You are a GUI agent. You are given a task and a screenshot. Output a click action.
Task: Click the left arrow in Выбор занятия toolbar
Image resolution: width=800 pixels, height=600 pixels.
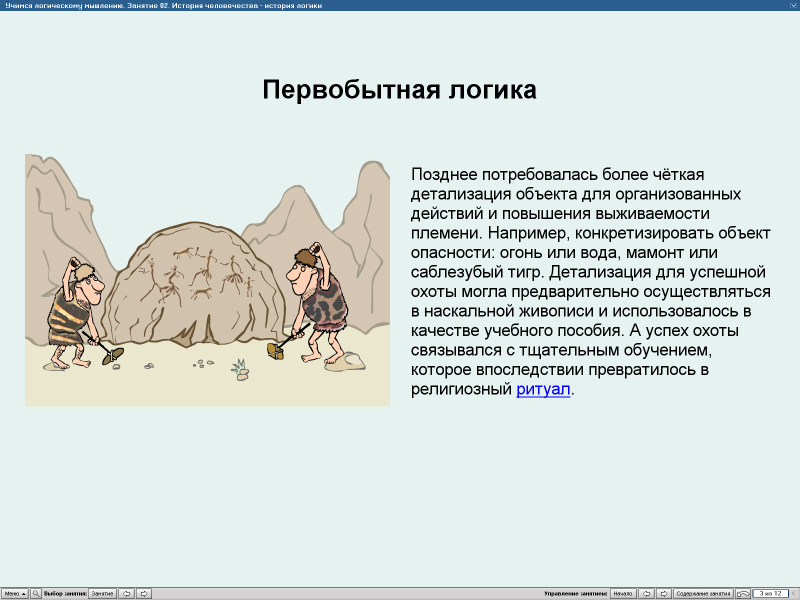click(x=126, y=592)
